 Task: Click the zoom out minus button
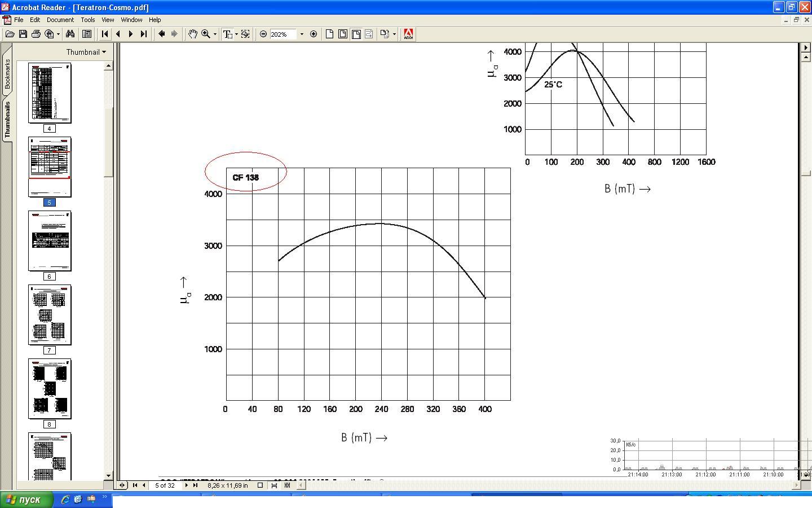coord(263,34)
